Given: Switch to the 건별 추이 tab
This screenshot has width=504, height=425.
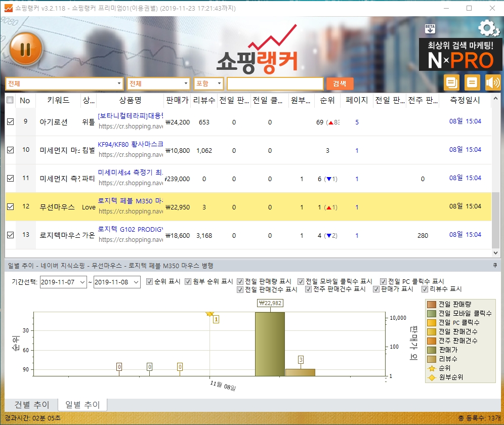Looking at the screenshot, I should click(31, 405).
